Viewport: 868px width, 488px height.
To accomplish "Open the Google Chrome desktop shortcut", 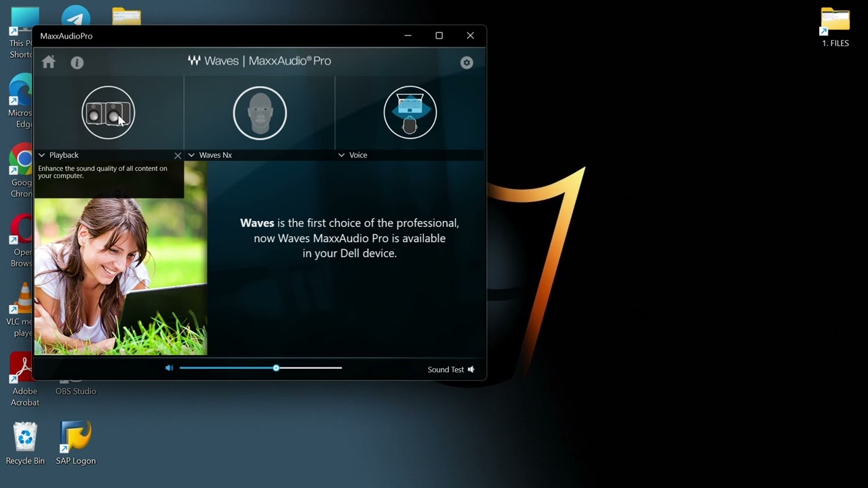I will 22,171.
